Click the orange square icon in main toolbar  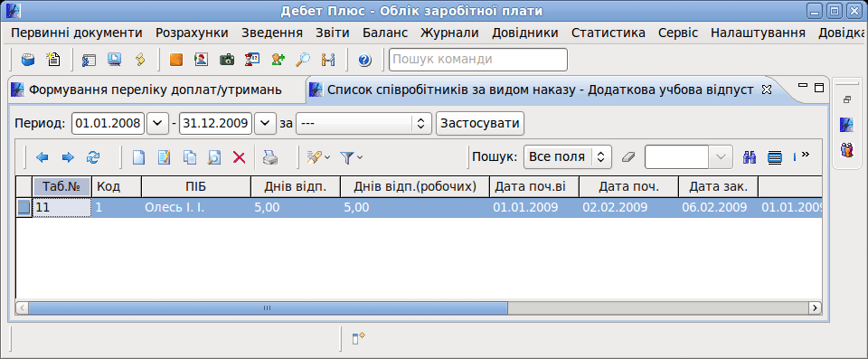175,60
